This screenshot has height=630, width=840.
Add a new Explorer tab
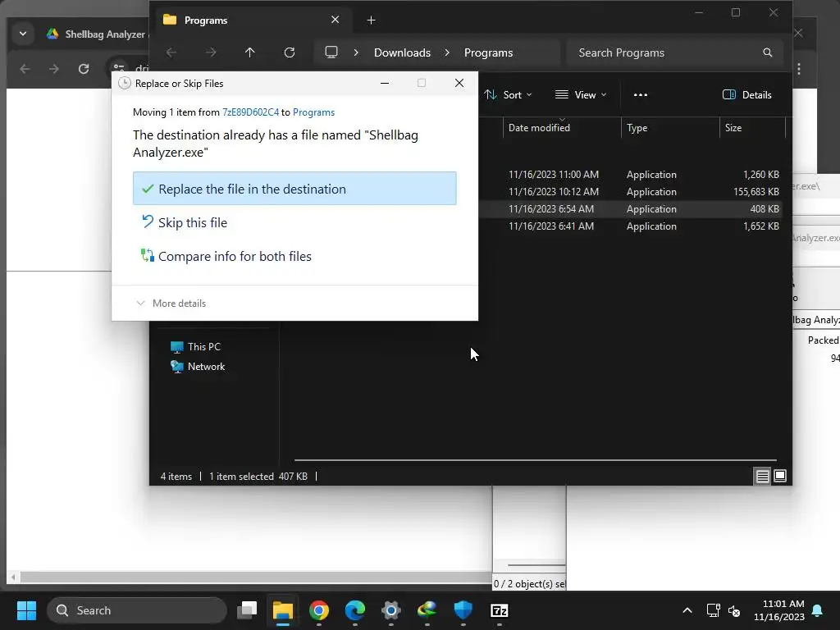tap(372, 21)
